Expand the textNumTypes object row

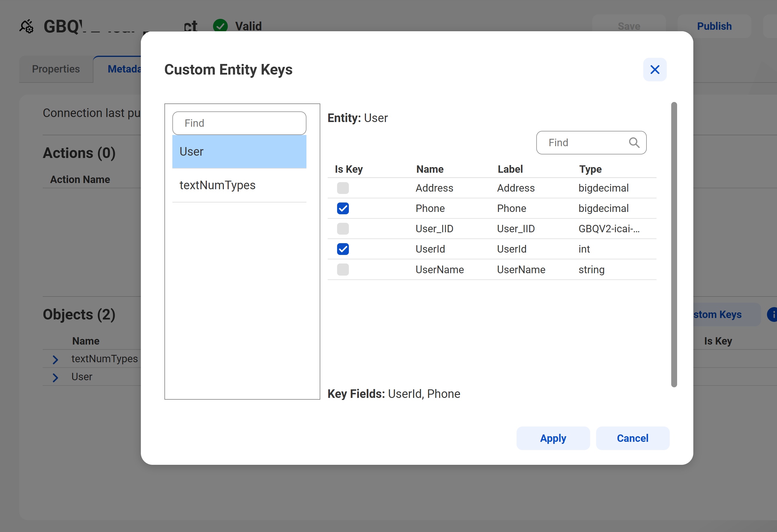click(x=55, y=360)
